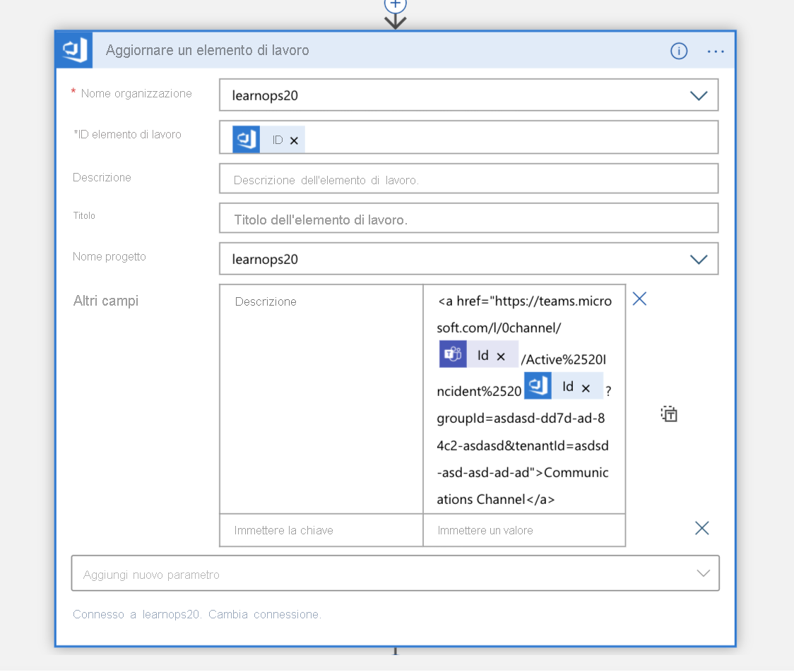Open Aggiungi nuovo parametro dropdown
Image resolution: width=794 pixels, height=672 pixels.
[x=395, y=573]
